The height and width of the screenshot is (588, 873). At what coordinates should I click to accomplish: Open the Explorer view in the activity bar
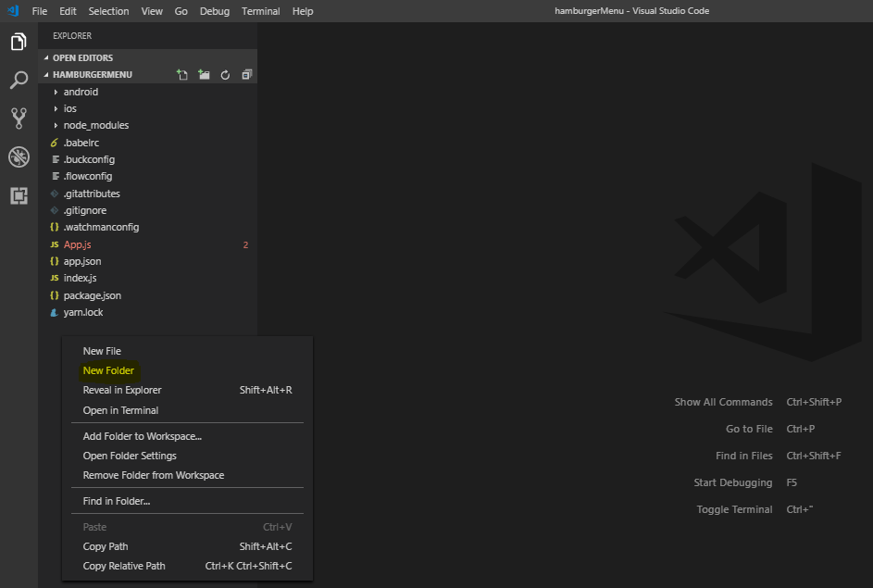pos(18,42)
